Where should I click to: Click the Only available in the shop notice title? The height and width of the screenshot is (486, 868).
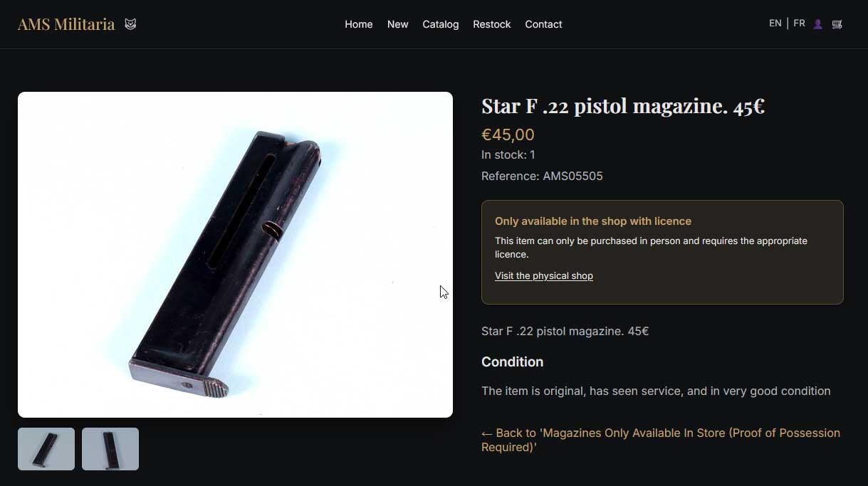[593, 221]
